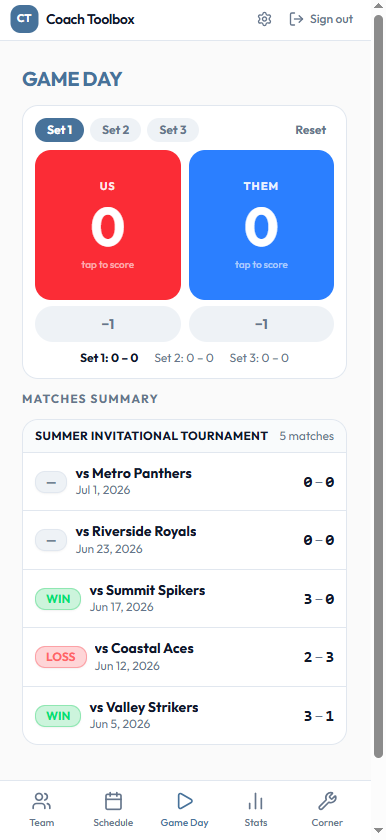Open the Team people icon
This screenshot has height=840, width=386.
tap(42, 801)
